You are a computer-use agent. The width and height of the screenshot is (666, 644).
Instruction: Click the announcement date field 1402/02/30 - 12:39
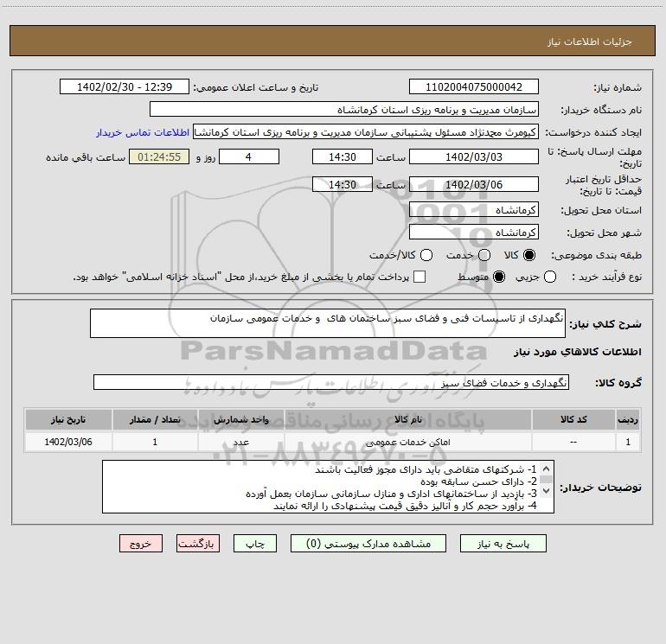coord(125,87)
